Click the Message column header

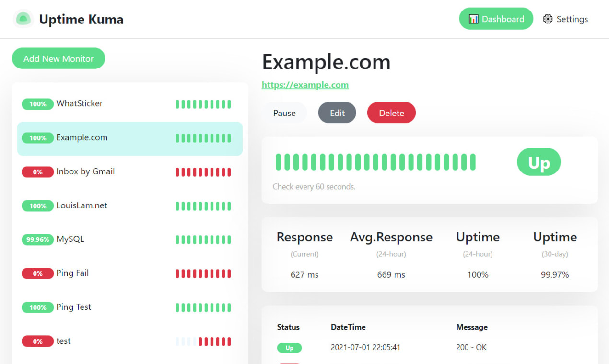[x=472, y=327]
